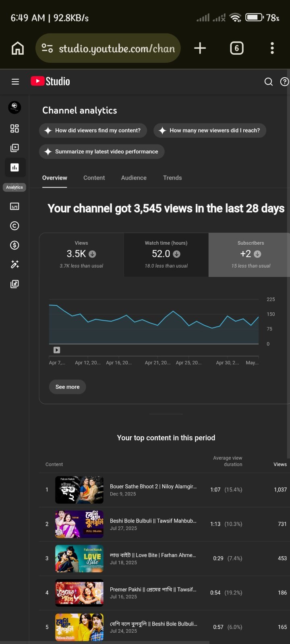Tap the Studio search icon
Screen dimensions: 290x644
coord(269,82)
